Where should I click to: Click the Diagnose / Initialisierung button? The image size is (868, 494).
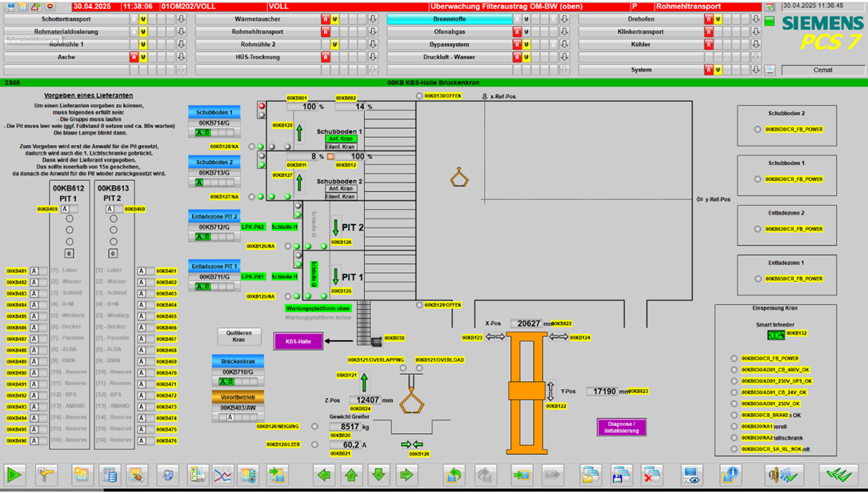pos(622,428)
